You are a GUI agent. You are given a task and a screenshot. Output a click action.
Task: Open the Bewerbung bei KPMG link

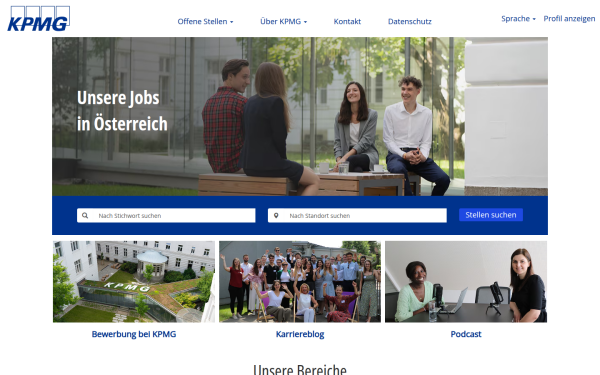pyautogui.click(x=134, y=334)
